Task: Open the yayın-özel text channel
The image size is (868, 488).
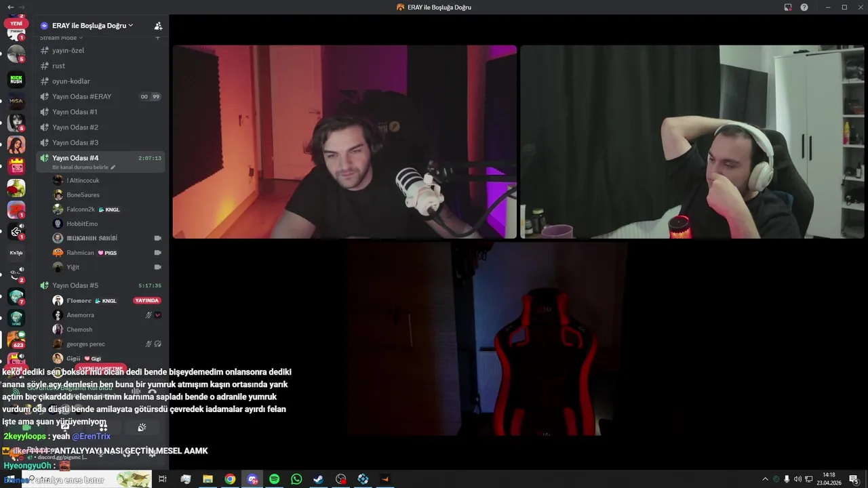Action: pos(100,50)
